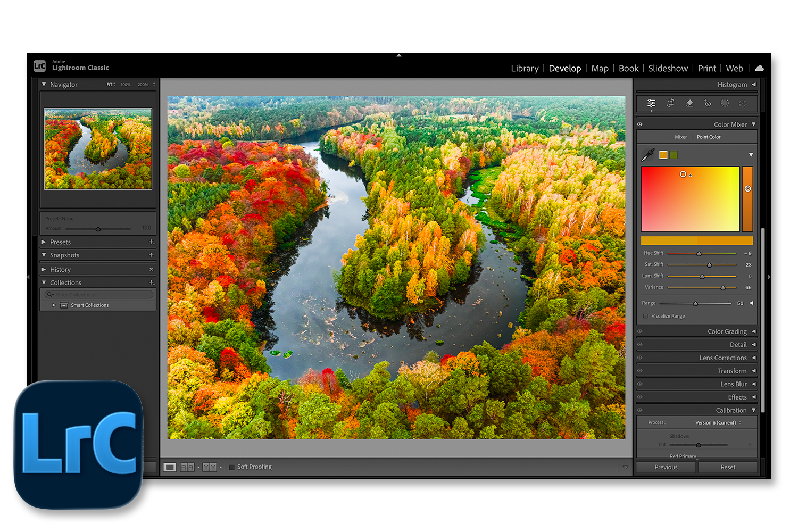Screen dimensions: 798x532
Task: Set Navigator zoom to FIT
Action: 110,85
